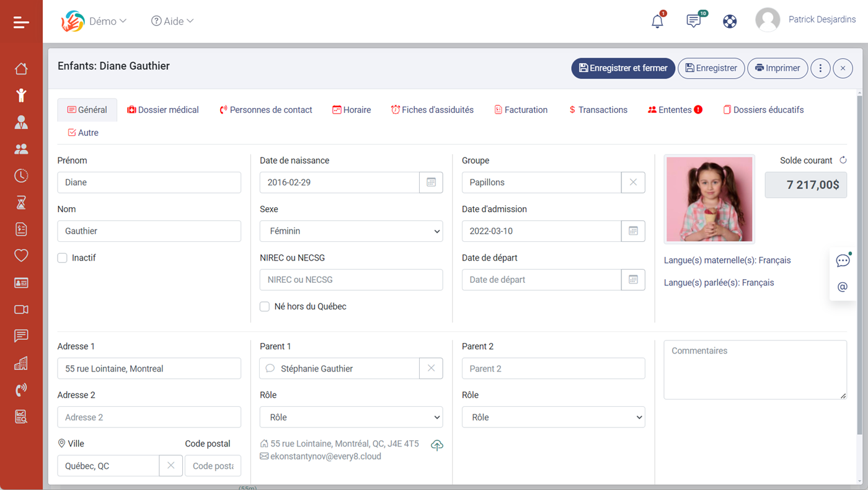
Task: Open the Démo dropdown menu
Action: (x=107, y=21)
